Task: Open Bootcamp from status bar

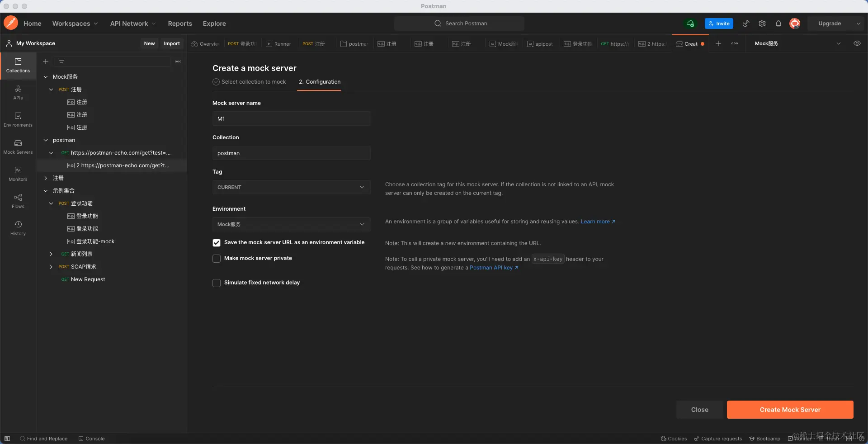Action: point(764,439)
